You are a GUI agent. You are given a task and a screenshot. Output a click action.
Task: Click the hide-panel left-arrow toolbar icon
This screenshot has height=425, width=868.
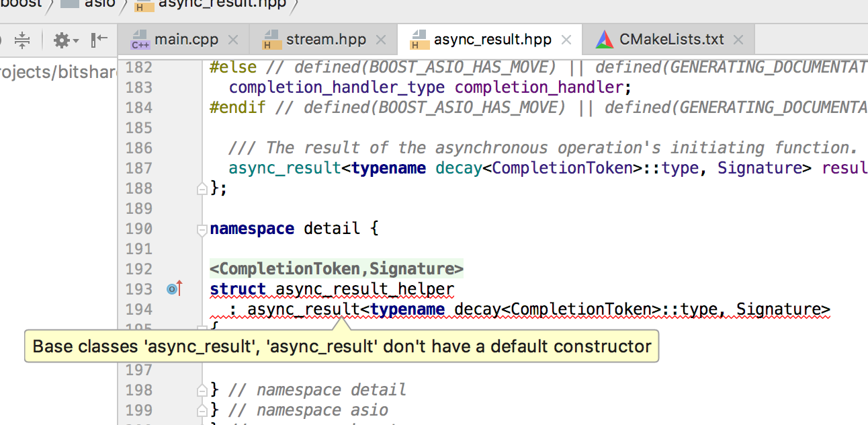tap(98, 39)
